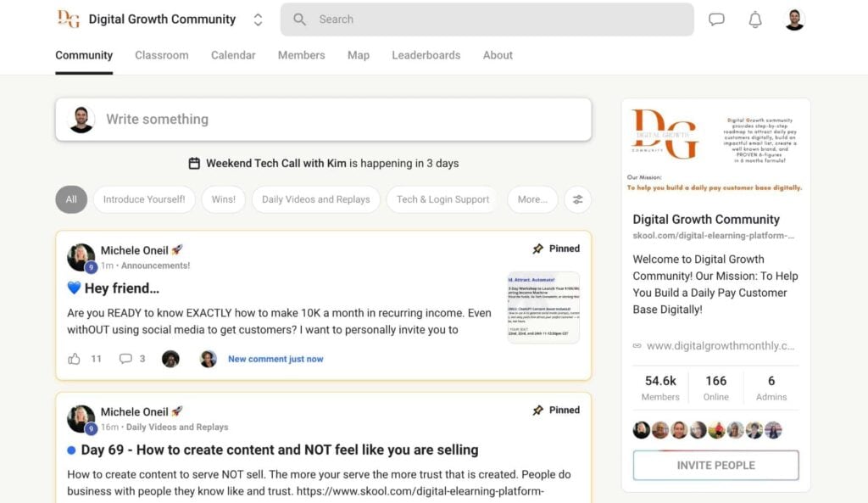Filter posts by Tech & Login Support

tap(442, 199)
